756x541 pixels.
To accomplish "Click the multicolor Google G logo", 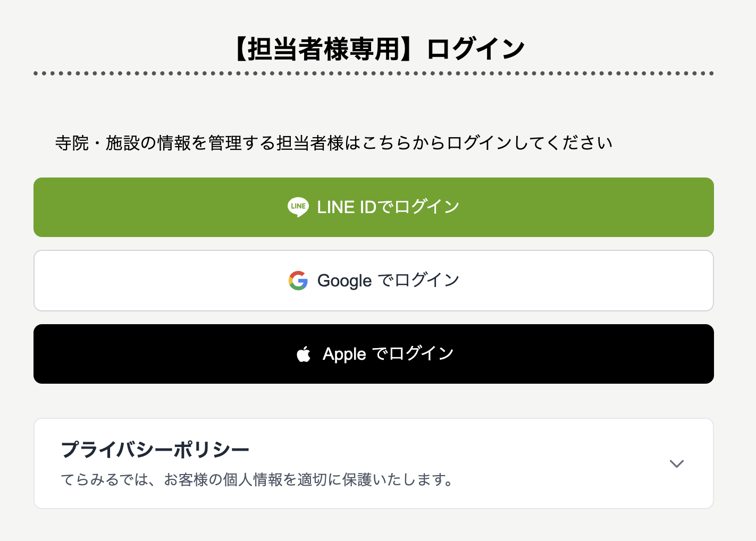I will (x=298, y=281).
